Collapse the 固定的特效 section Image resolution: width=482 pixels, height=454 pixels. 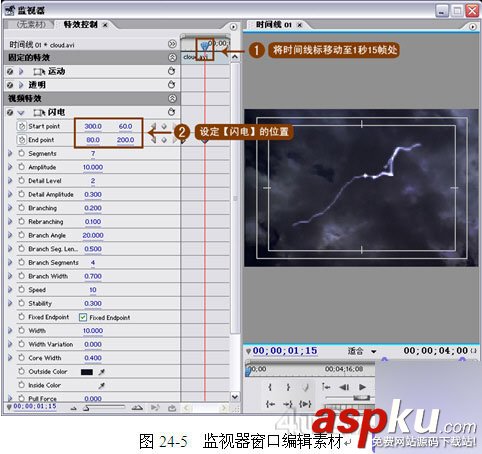[x=172, y=57]
